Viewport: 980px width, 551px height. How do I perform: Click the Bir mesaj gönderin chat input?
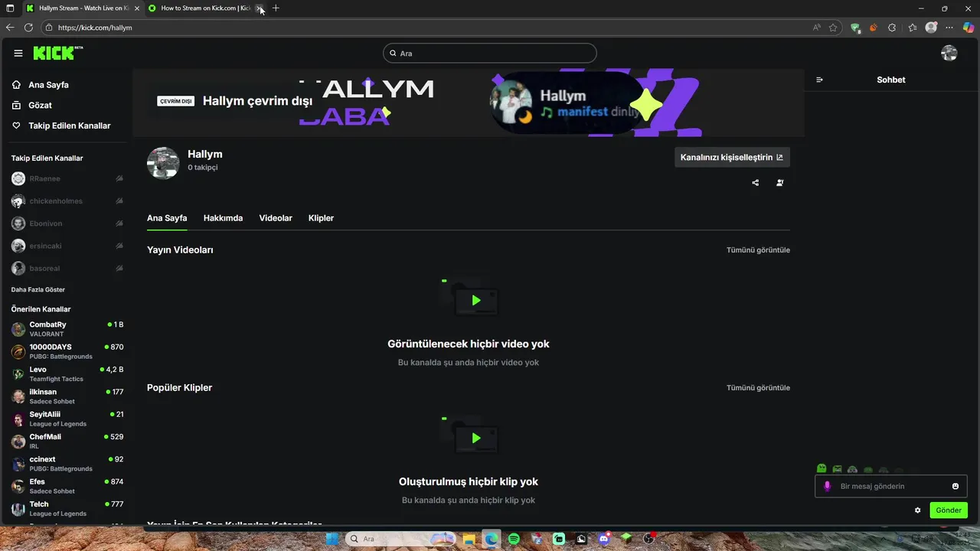pyautogui.click(x=892, y=486)
